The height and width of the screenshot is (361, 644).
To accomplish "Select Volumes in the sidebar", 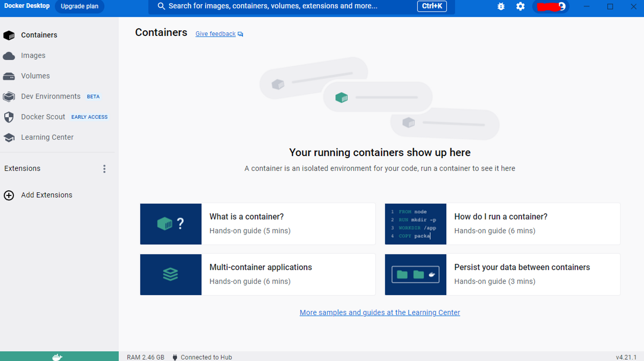I will pyautogui.click(x=35, y=76).
